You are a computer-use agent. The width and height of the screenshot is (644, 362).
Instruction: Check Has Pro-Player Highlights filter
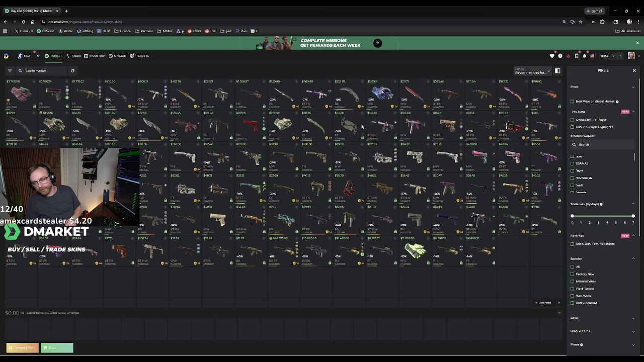tap(572, 127)
